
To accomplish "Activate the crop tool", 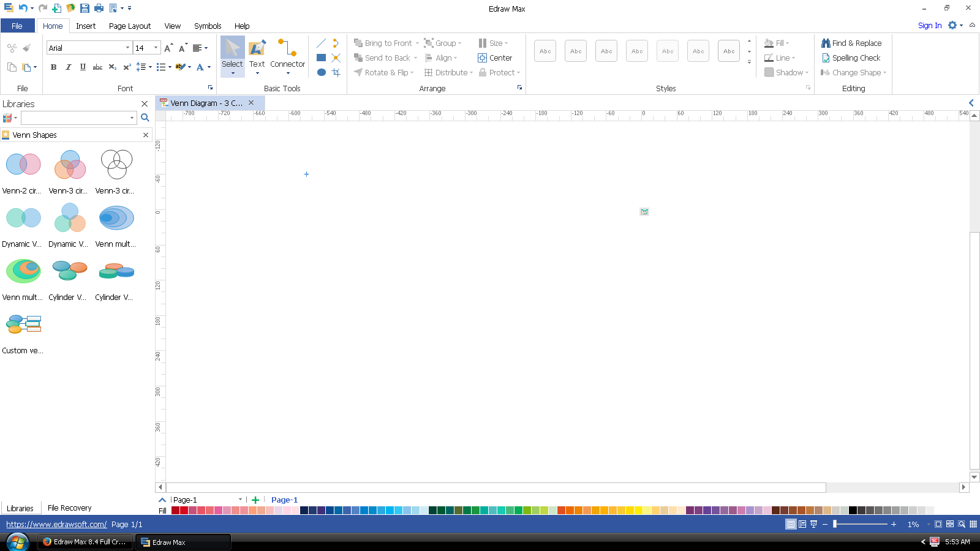I will pos(336,72).
